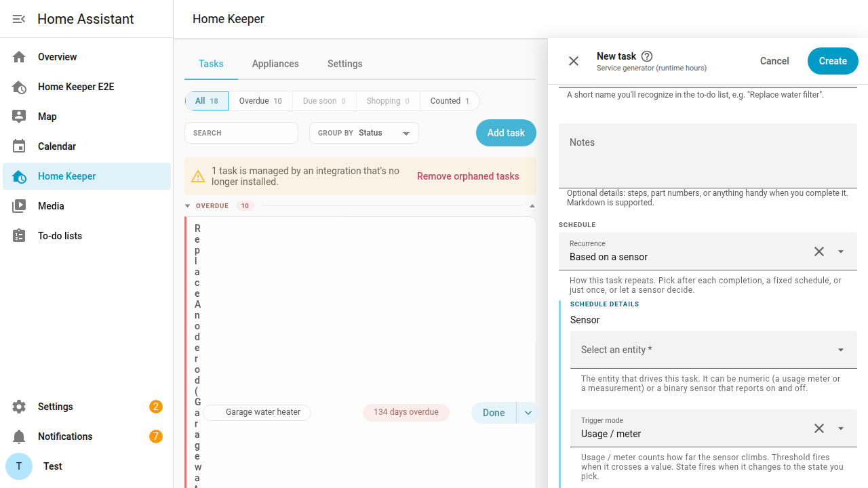Click the 134 days overdue badge
The width and height of the screenshot is (868, 488).
406,412
